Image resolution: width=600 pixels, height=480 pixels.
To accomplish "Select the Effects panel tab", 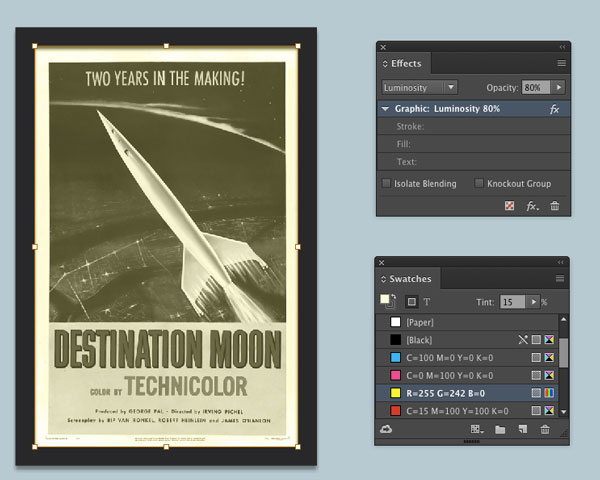I will click(403, 63).
